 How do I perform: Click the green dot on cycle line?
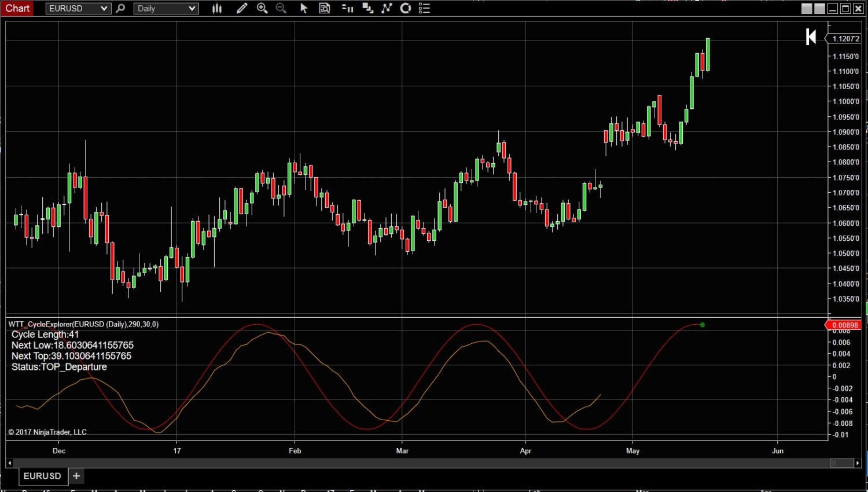click(x=703, y=325)
